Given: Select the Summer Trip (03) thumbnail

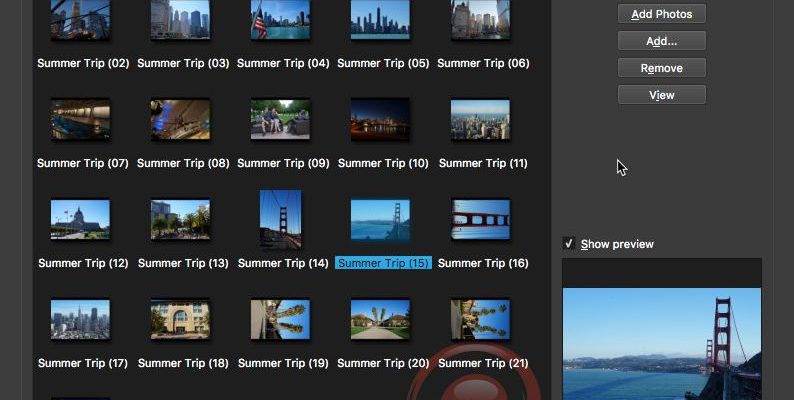Looking at the screenshot, I should point(180,19).
